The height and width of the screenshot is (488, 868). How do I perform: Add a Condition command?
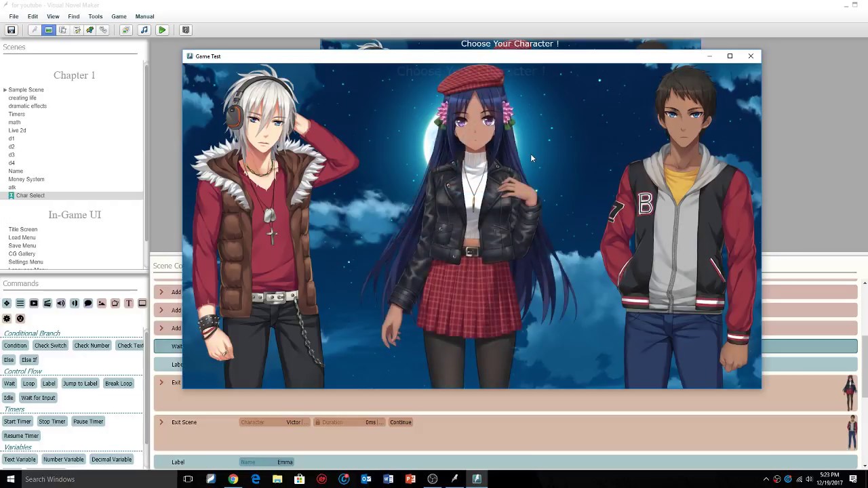click(x=15, y=346)
